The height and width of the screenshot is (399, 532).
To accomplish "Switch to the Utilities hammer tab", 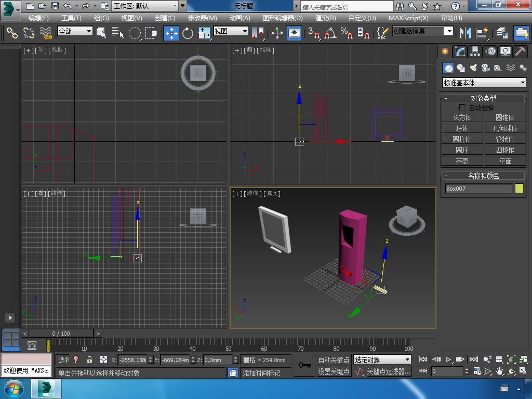I will pyautogui.click(x=521, y=51).
